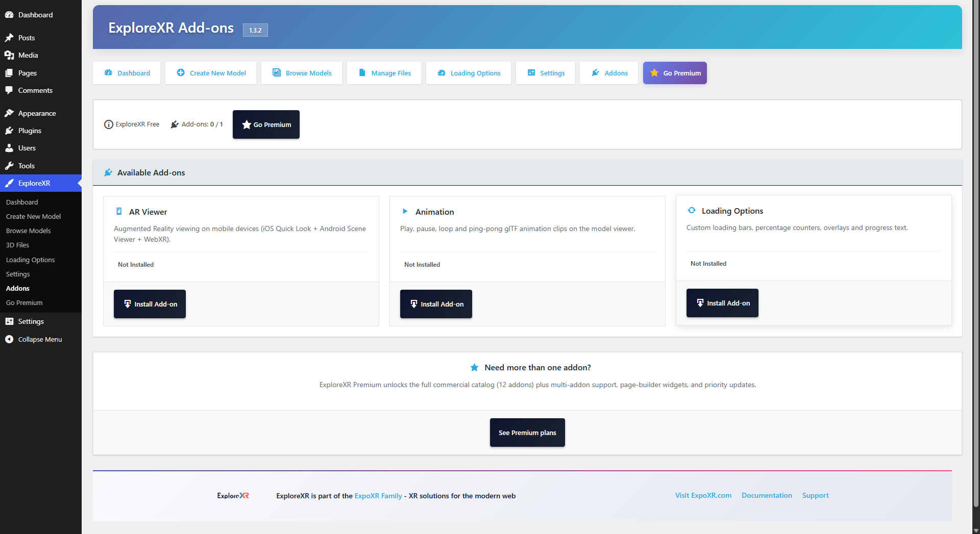Follow the Visit ExpoXR.com link
Image resolution: width=980 pixels, height=534 pixels.
[703, 495]
